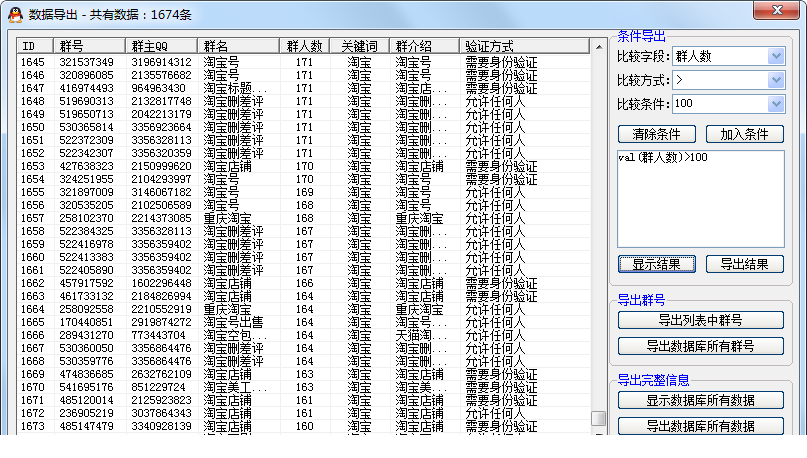Click owner QQ 3356320359
The image size is (807, 458).
tap(162, 153)
